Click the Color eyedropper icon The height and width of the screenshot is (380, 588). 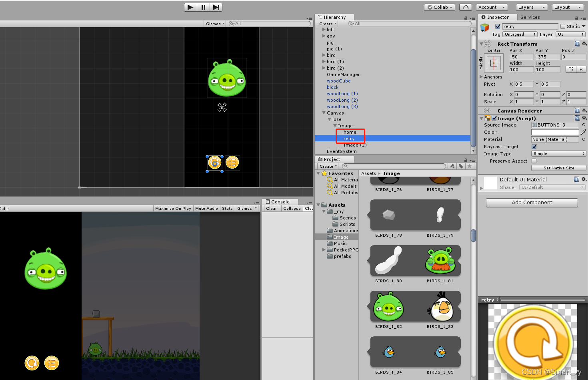click(584, 132)
